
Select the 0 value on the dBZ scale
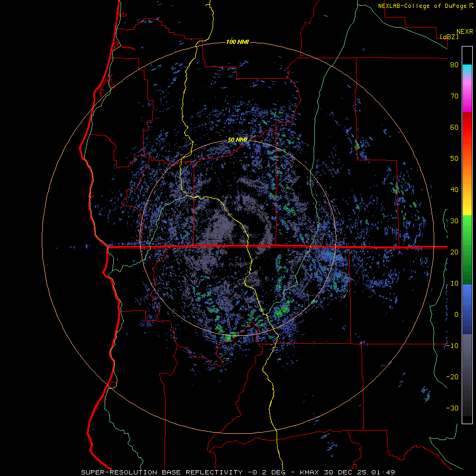pyautogui.click(x=456, y=315)
